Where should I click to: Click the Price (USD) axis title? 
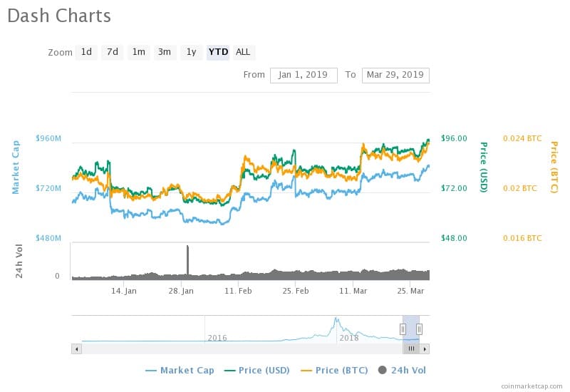484,167
